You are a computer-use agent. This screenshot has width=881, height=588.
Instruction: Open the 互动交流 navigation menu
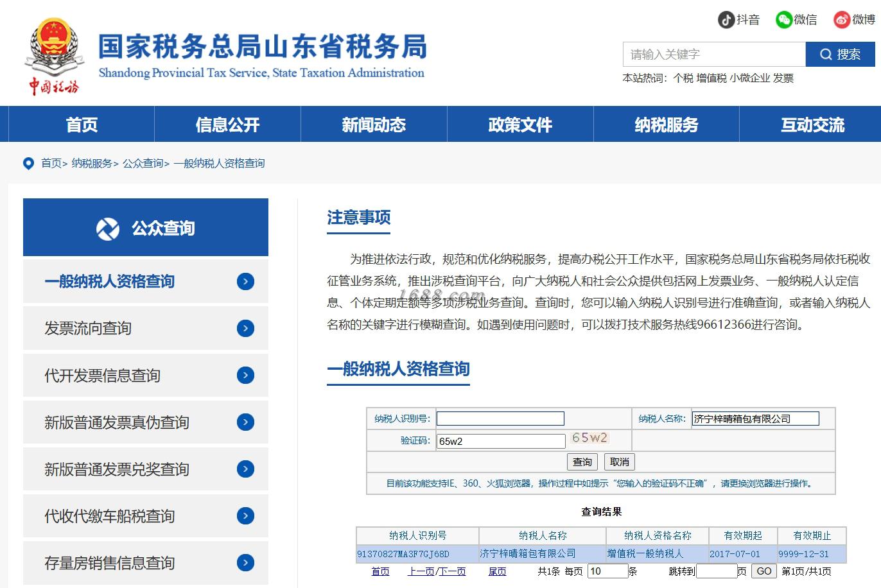pos(812,125)
